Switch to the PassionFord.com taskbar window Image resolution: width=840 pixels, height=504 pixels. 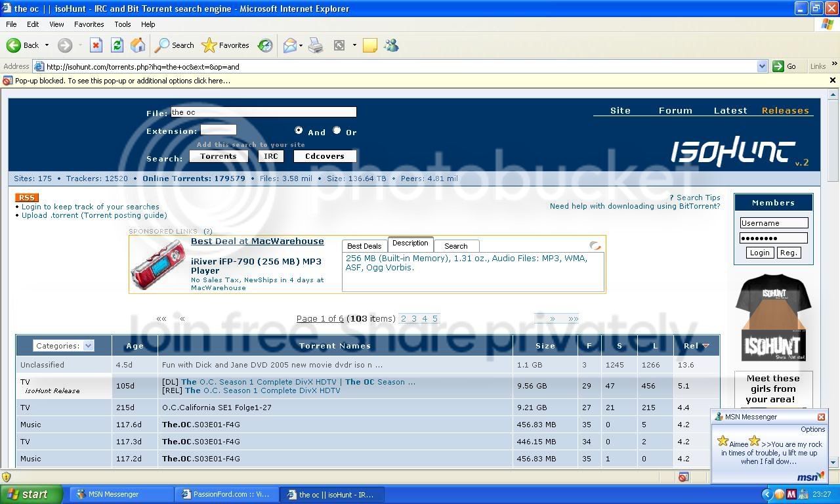coord(226,494)
